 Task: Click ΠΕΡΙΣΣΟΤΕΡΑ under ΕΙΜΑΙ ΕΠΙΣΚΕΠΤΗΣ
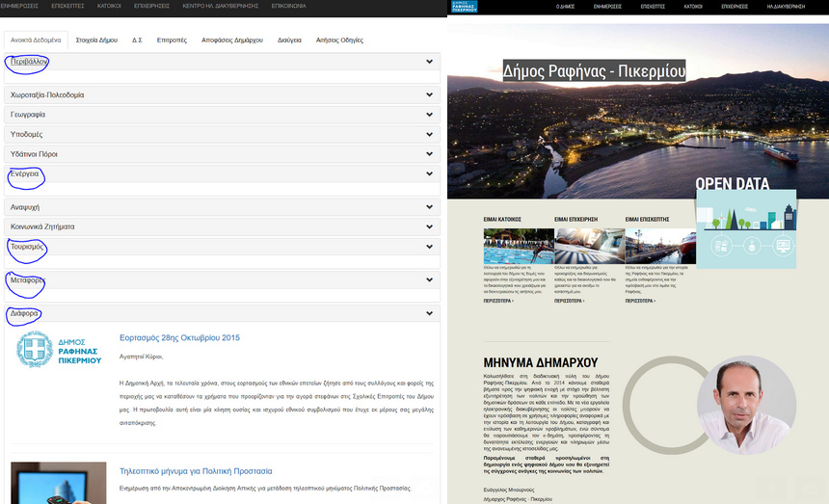point(640,301)
